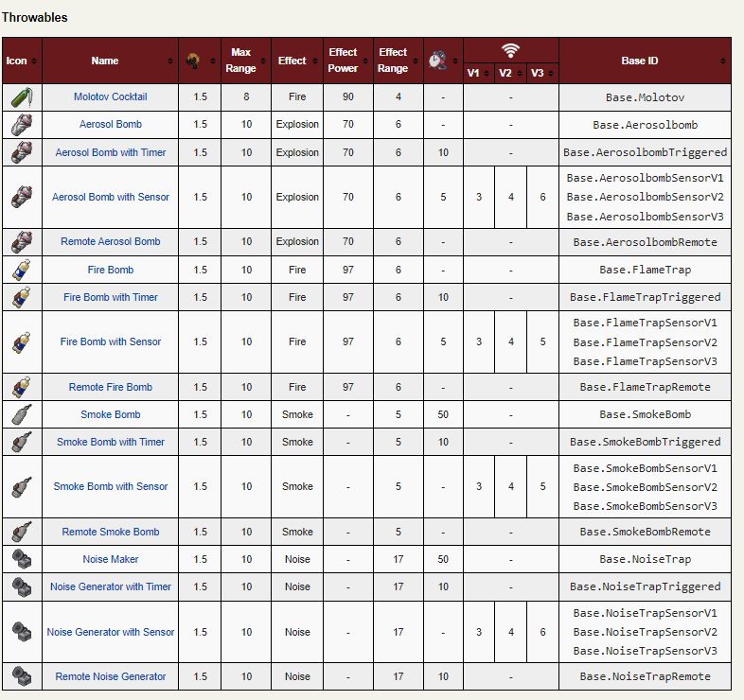
Task: Sort by Max Range column arrows
Action: click(263, 61)
